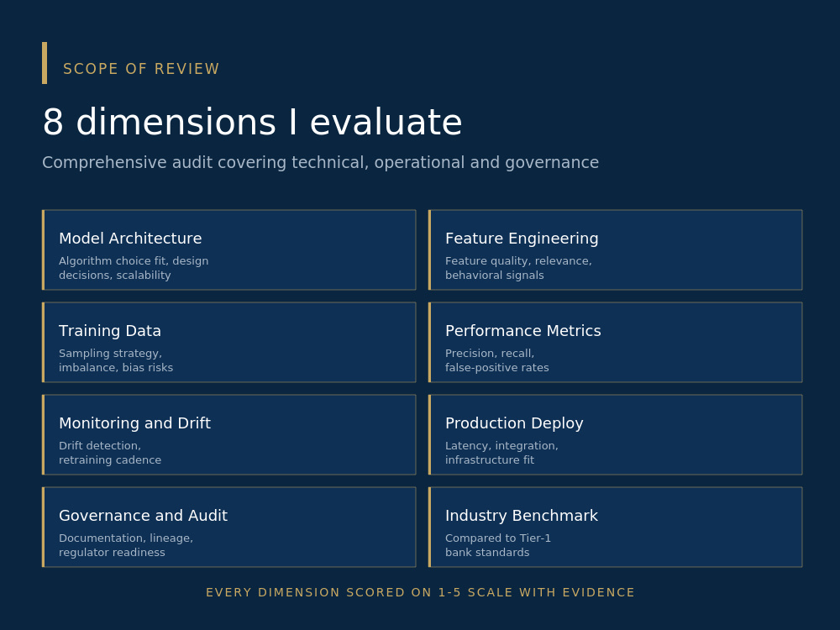The image size is (840, 630).
Task: Click 'Documentation, lineage, regulator readiness' text
Action: point(126,545)
